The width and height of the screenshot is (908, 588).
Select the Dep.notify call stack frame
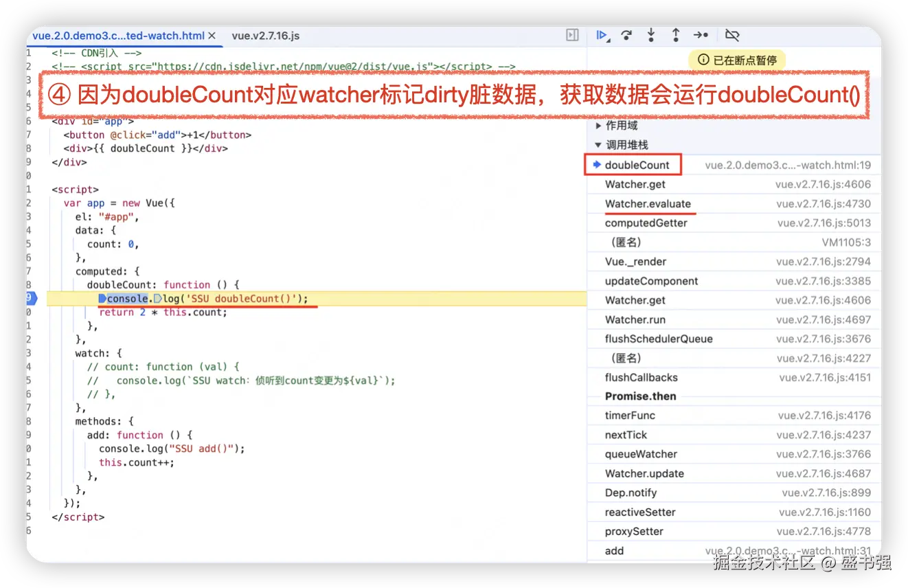[x=734, y=493]
